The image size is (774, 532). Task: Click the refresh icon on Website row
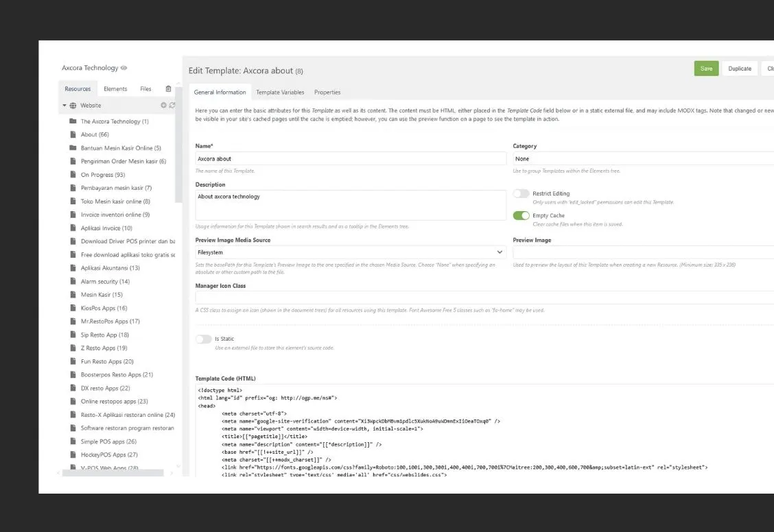point(172,105)
